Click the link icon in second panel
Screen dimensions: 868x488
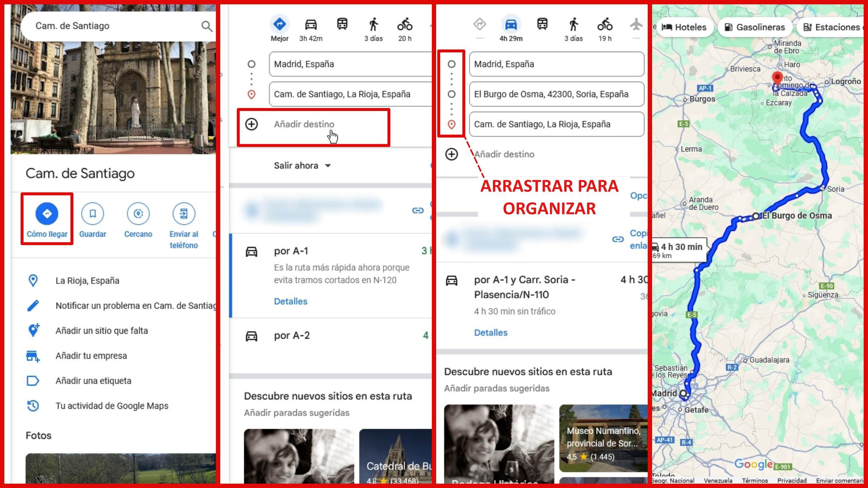[x=418, y=210]
